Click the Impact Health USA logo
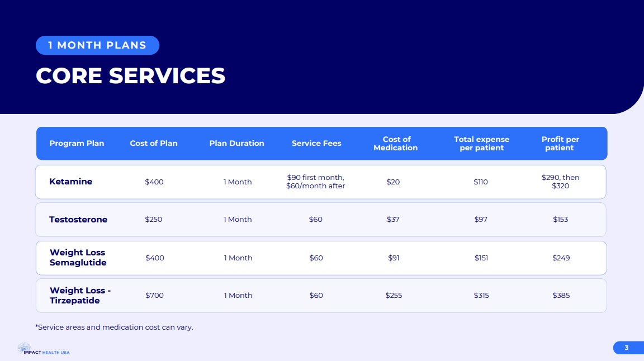Screen dimensions: 644x361 (x=44, y=350)
